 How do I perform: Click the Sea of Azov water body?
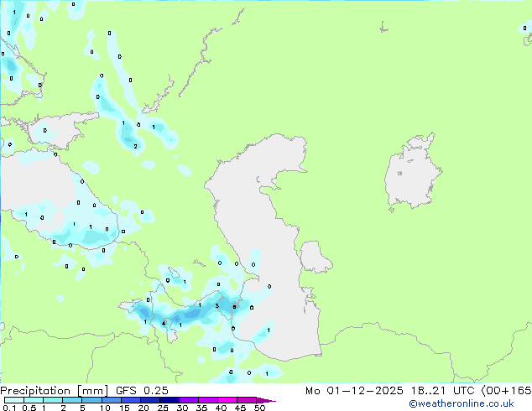[61, 131]
